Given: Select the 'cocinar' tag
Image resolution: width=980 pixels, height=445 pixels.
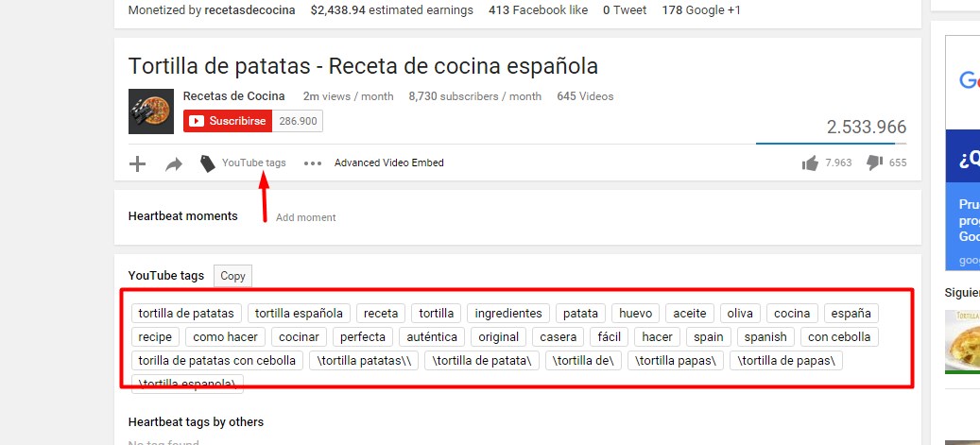Looking at the screenshot, I should 299,337.
